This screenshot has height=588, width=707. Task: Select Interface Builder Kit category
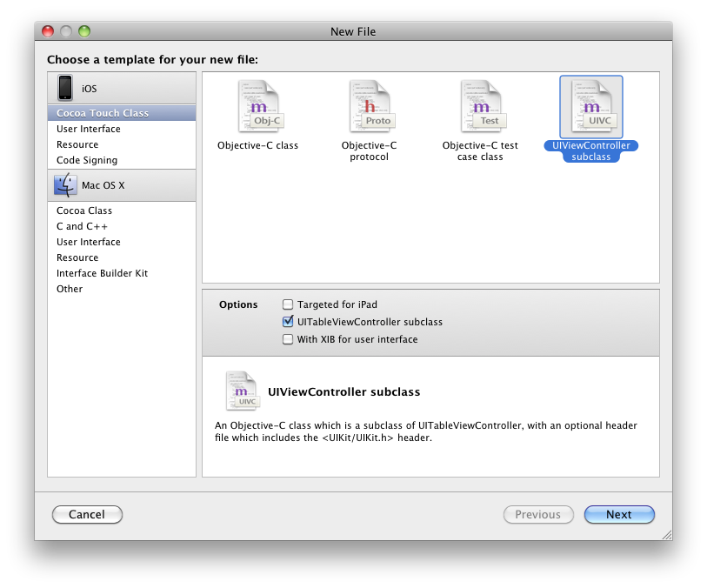pos(122,273)
